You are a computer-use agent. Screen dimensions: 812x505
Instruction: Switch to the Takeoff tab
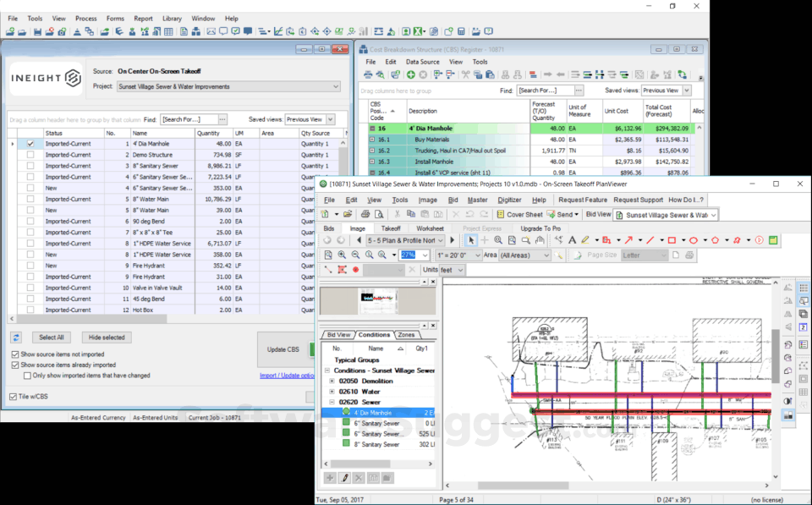(x=391, y=228)
